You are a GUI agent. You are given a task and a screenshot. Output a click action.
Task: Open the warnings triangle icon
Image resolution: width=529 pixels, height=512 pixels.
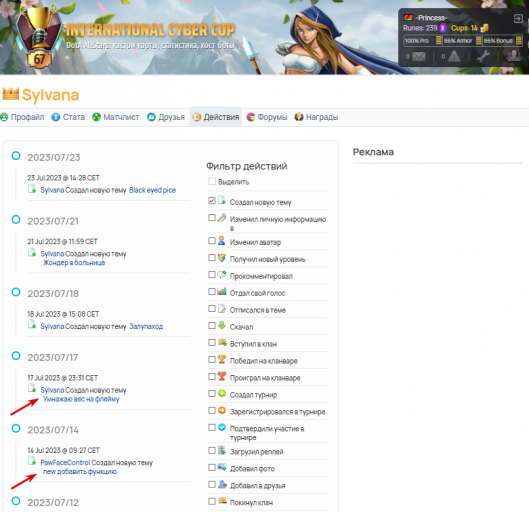454,56
